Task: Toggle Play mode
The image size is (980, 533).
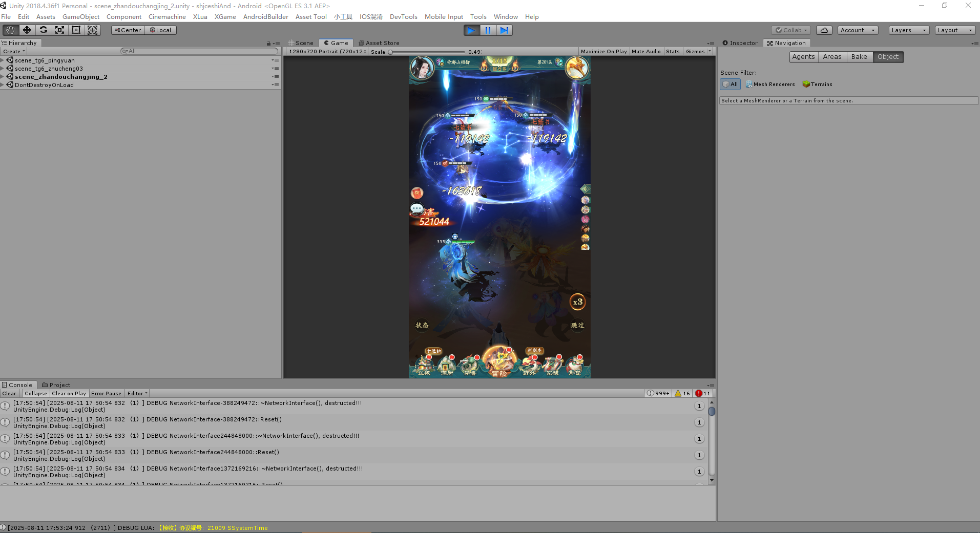Action: pyautogui.click(x=471, y=30)
